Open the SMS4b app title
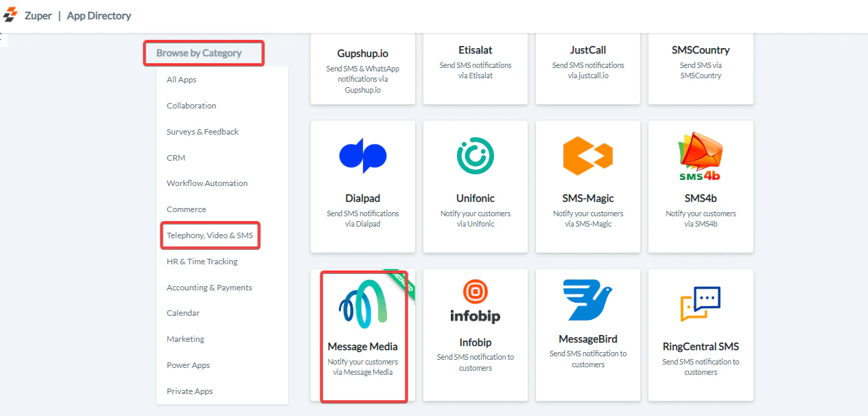This screenshot has height=416, width=868. (x=701, y=198)
